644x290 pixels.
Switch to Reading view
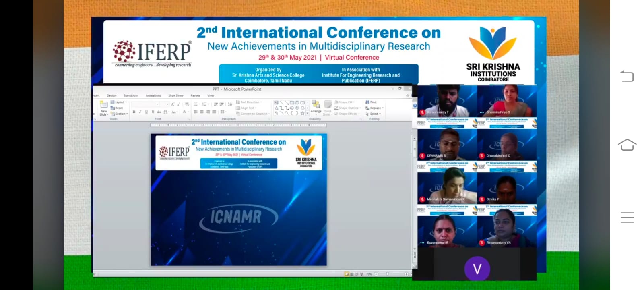click(x=357, y=274)
